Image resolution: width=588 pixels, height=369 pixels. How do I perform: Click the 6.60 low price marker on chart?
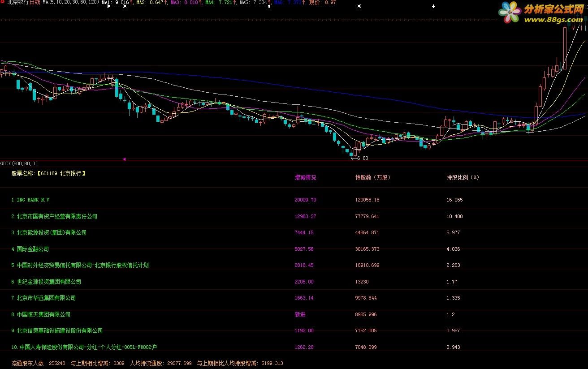point(363,158)
